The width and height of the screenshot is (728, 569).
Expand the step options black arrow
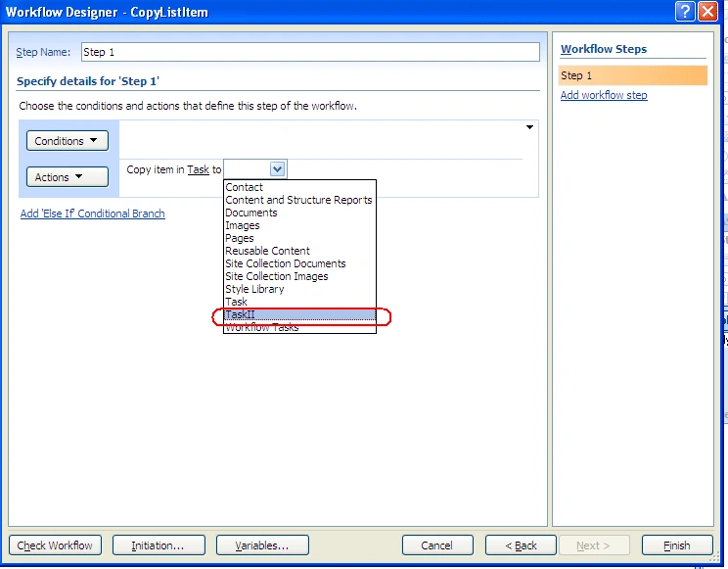point(529,127)
